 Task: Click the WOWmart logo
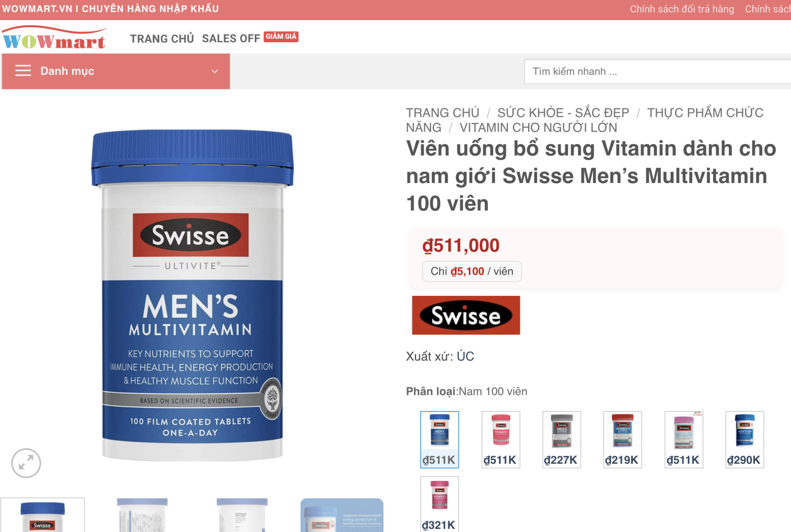(55, 38)
